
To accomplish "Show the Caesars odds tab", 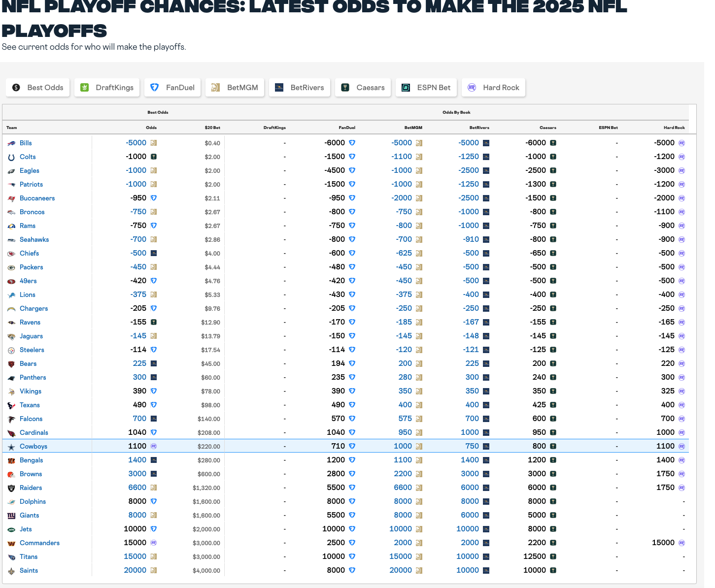I will tap(363, 88).
